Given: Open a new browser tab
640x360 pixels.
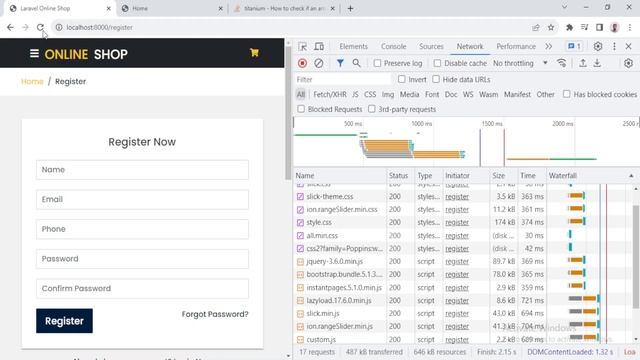Looking at the screenshot, I should [350, 8].
